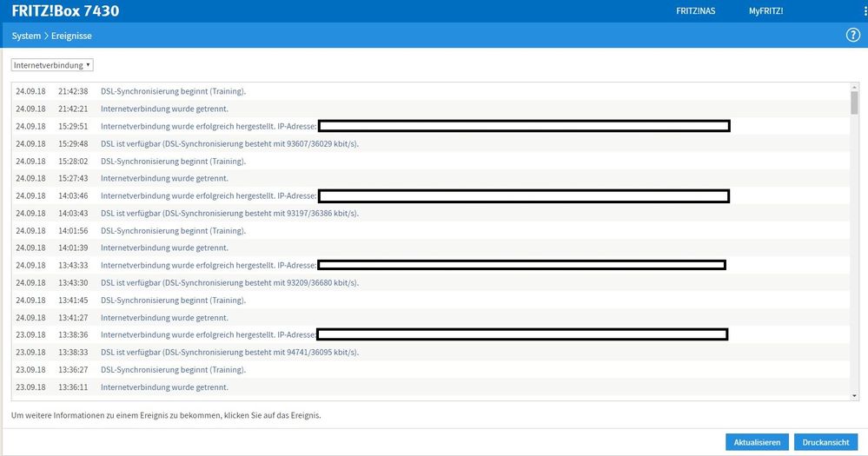Viewport: 868px width, 456px height.
Task: Click the System breadcrumb
Action: (x=26, y=36)
